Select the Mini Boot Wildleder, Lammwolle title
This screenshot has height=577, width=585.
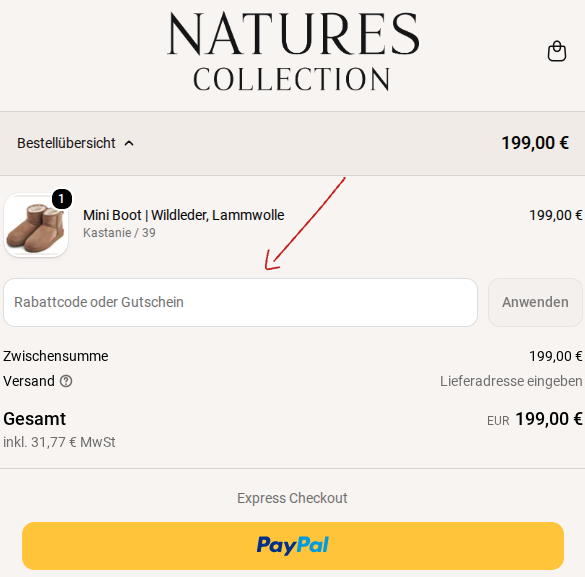tap(184, 215)
